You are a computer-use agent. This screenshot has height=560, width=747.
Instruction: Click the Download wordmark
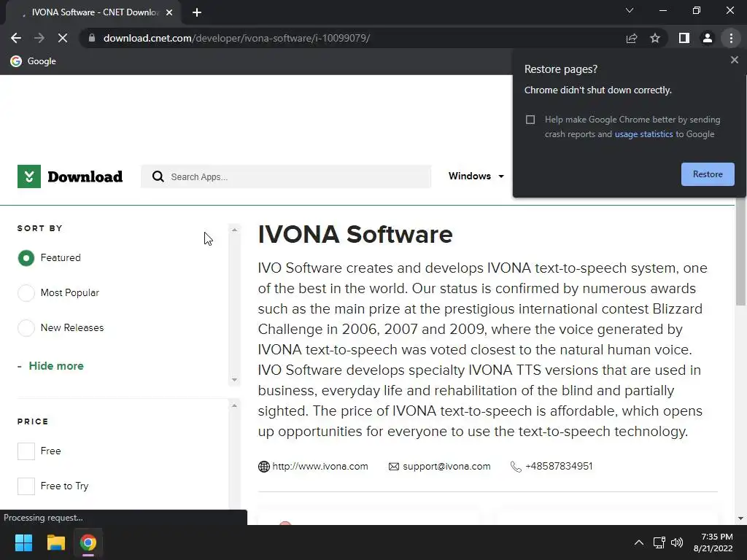(x=85, y=176)
